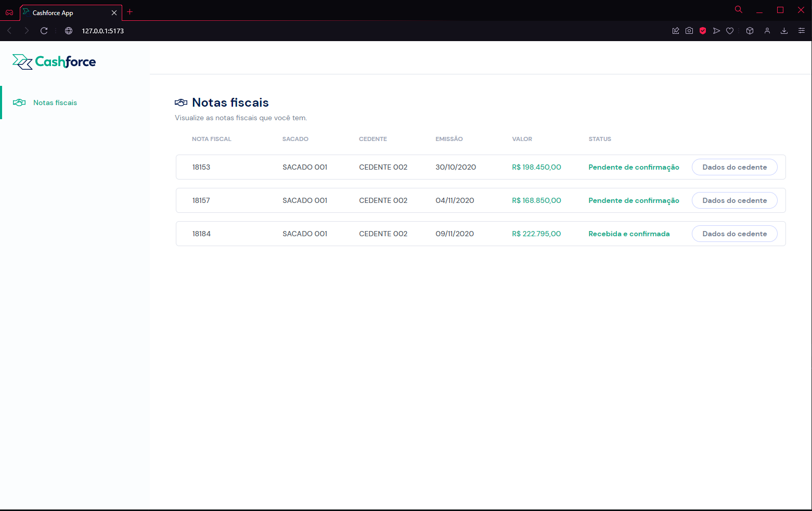Click the edit page icon in toolbar
The image size is (812, 511).
pyautogui.click(x=676, y=31)
